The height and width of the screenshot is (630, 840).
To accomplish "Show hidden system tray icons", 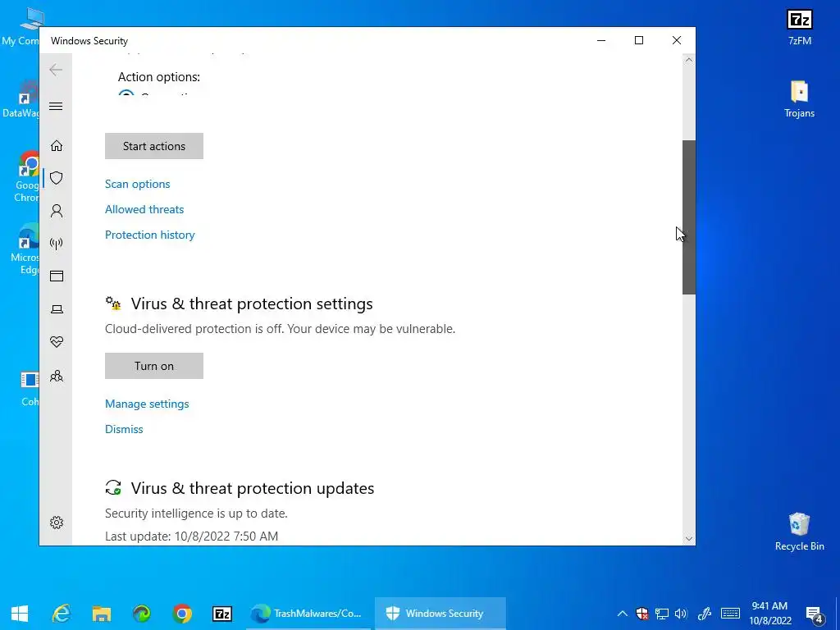I will coord(622,614).
